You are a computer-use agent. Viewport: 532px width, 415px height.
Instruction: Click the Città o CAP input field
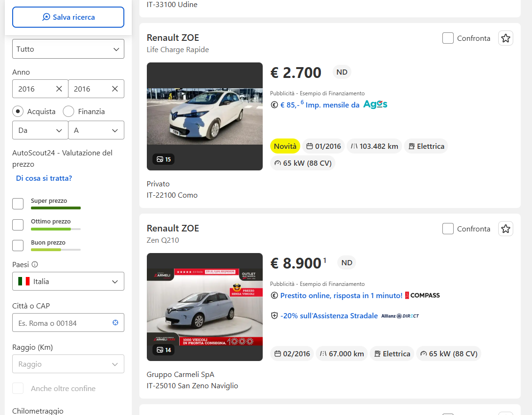(68, 323)
